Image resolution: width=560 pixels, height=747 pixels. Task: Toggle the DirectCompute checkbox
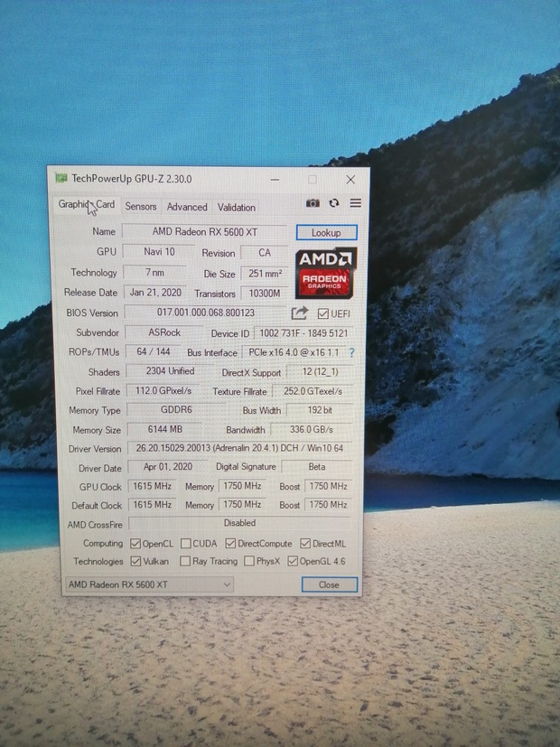[231, 543]
